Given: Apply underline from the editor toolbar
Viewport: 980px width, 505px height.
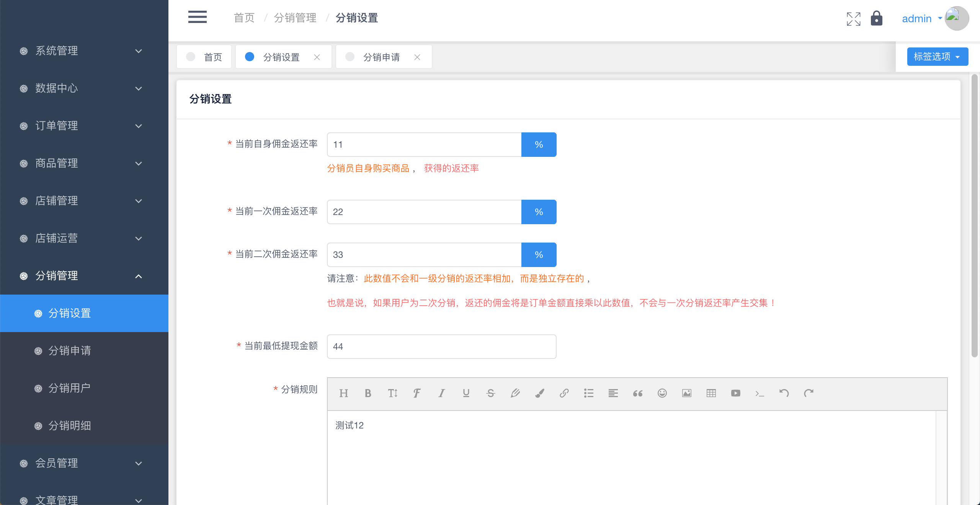Looking at the screenshot, I should (x=466, y=393).
